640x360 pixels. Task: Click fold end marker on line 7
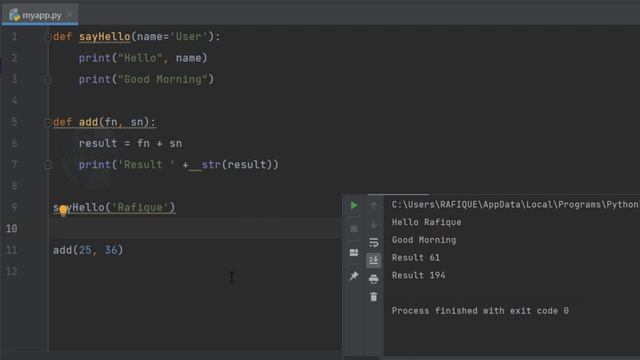[47, 165]
